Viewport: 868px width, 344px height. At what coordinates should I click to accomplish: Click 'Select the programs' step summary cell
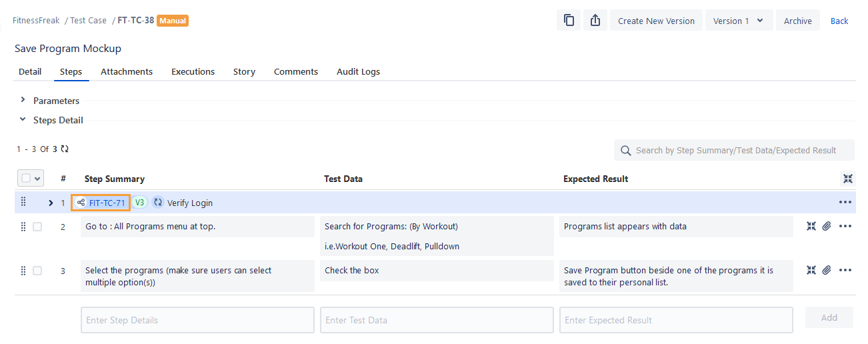(x=197, y=276)
